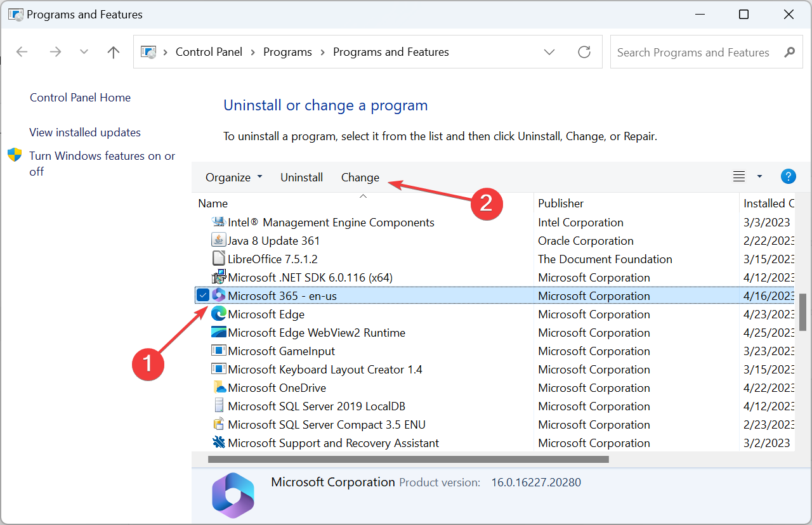This screenshot has width=812, height=525.
Task: Sort by the Installed On column header
Action: [768, 203]
